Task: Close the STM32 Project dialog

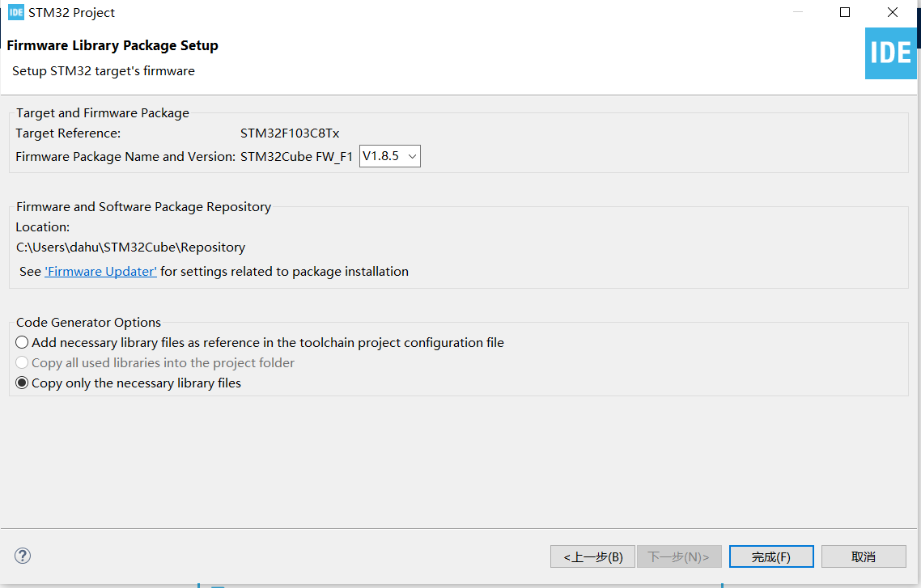Action: 892,12
